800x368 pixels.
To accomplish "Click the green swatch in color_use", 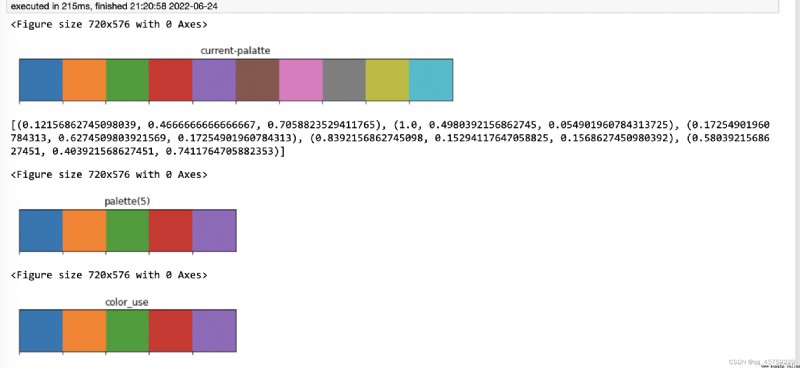I will point(128,331).
